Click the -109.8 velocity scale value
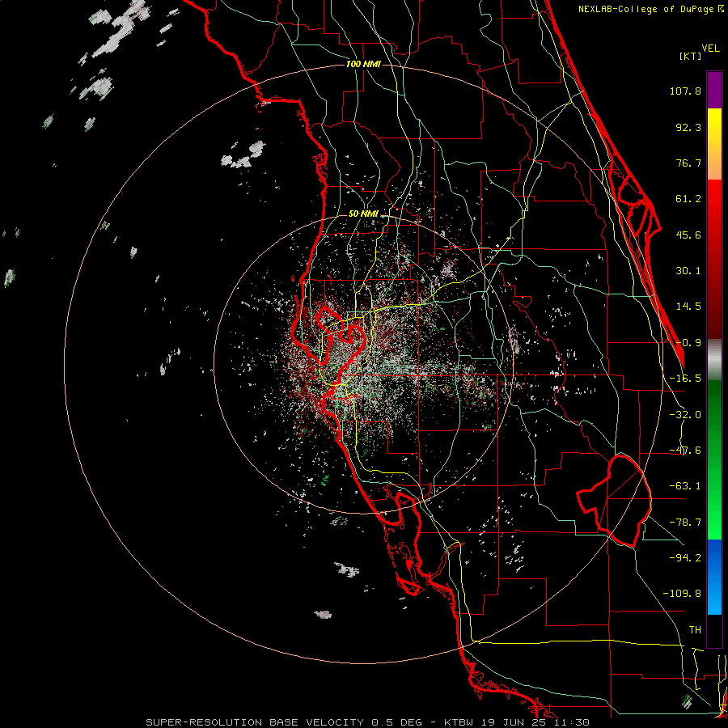 coord(682,594)
